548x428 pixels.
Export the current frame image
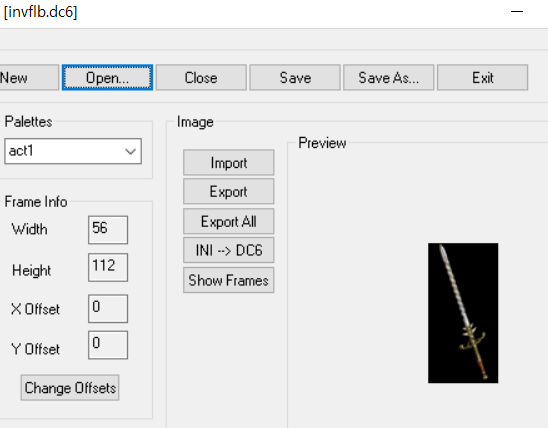229,191
